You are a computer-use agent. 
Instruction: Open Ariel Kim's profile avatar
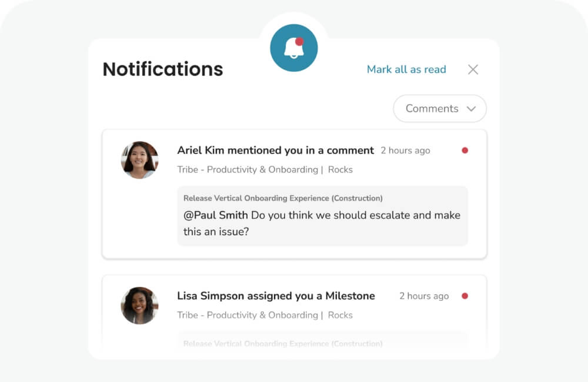139,159
